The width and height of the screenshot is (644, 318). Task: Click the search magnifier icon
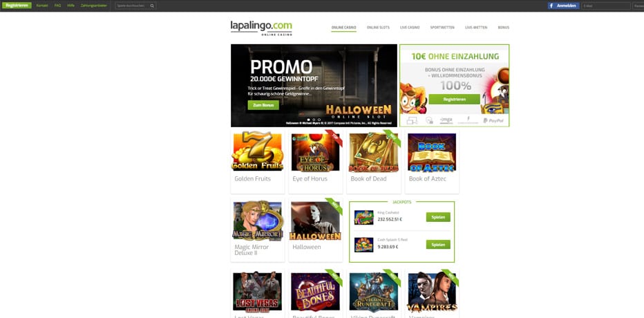[x=152, y=6]
